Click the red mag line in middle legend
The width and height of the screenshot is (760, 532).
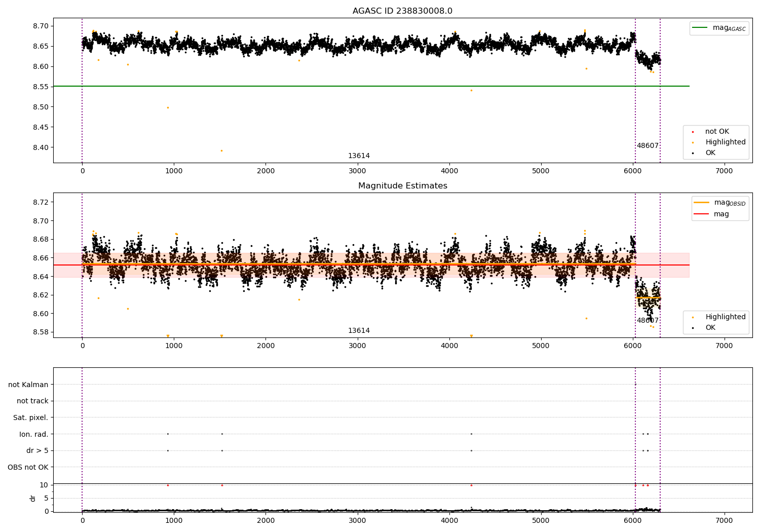[x=702, y=214]
